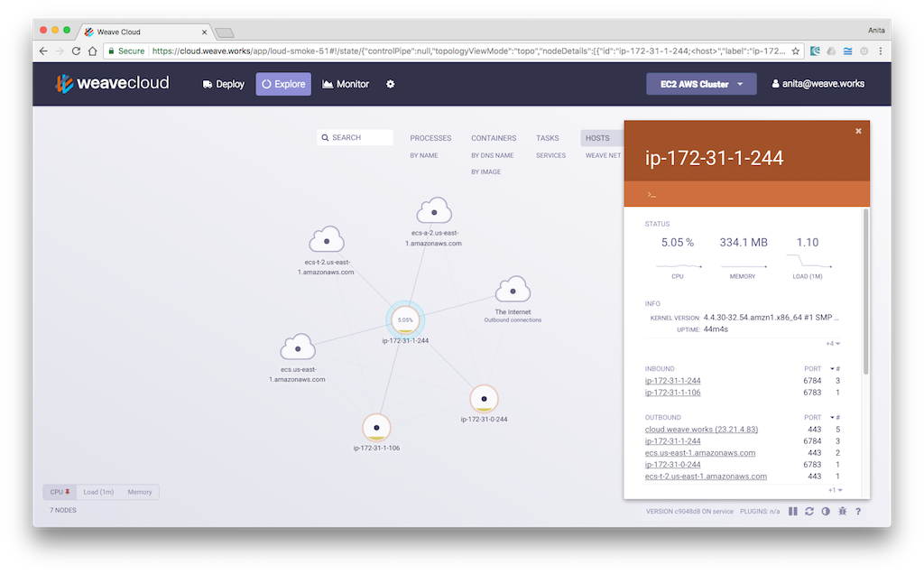Select The Internet cloud node

pos(513,291)
